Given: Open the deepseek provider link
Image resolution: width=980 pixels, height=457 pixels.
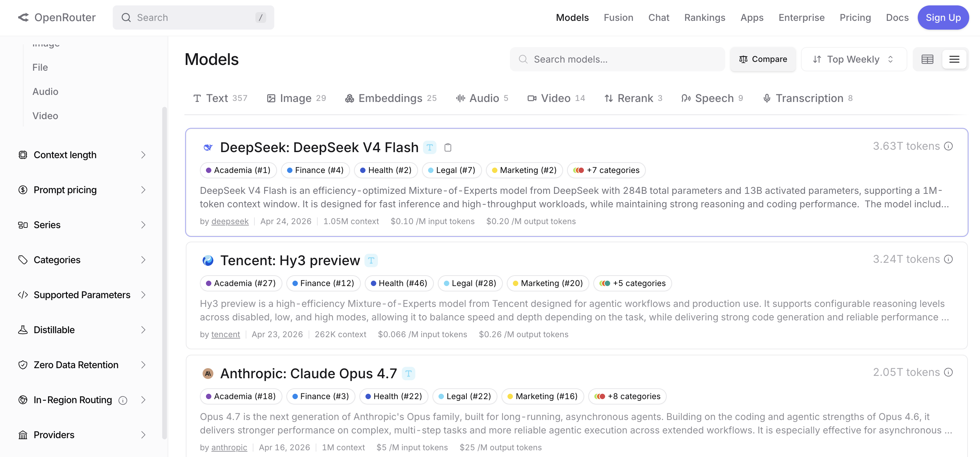Looking at the screenshot, I should coord(230,221).
